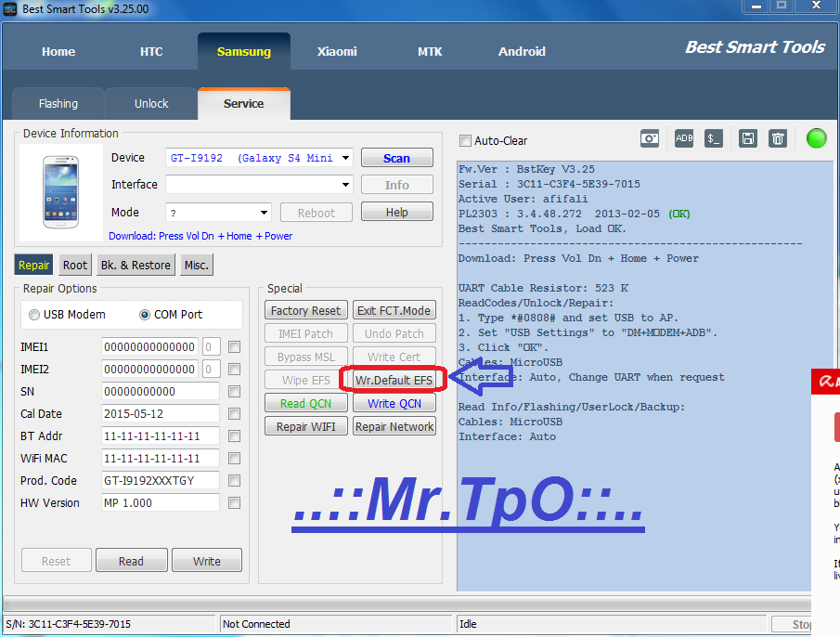Click the Read QCN button

coord(306,403)
